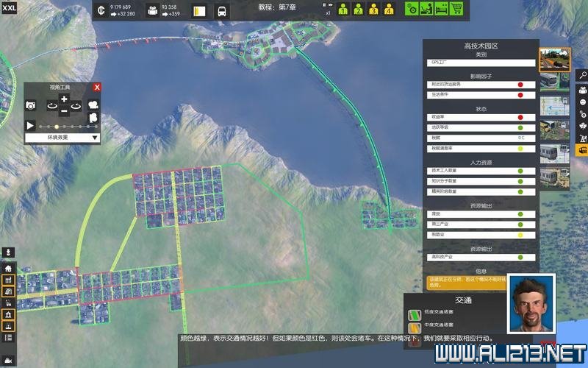The width and height of the screenshot is (588, 368).
Task: Zoom out with the minus button
Action: point(64,111)
